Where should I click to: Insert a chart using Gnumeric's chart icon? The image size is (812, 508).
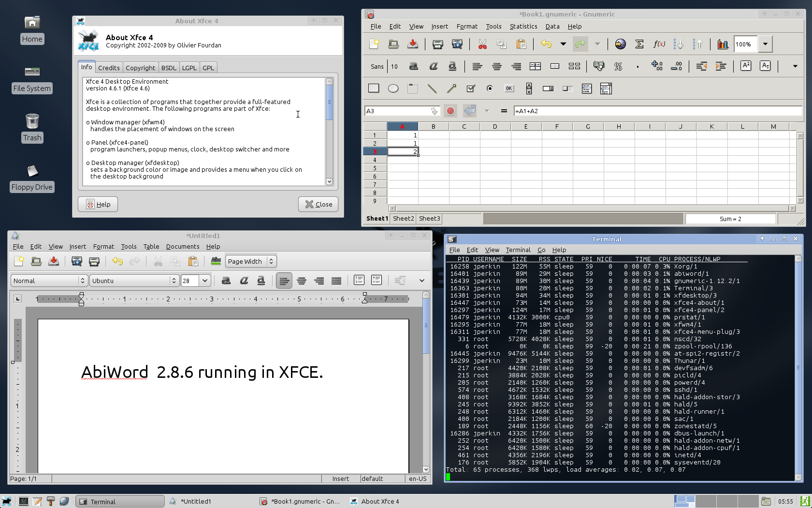pyautogui.click(x=723, y=44)
